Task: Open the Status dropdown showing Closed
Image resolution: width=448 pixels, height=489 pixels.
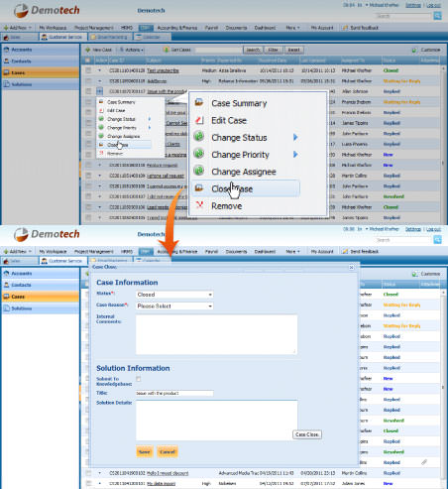Action: click(174, 295)
